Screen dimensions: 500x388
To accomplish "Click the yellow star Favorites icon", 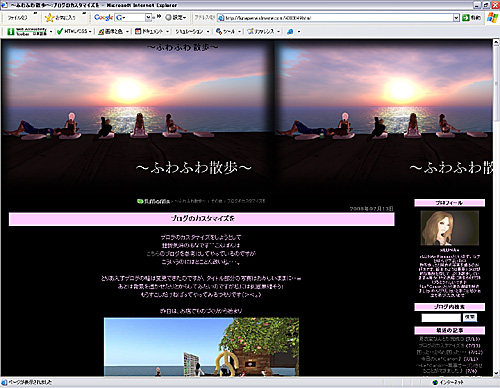I will (x=49, y=18).
